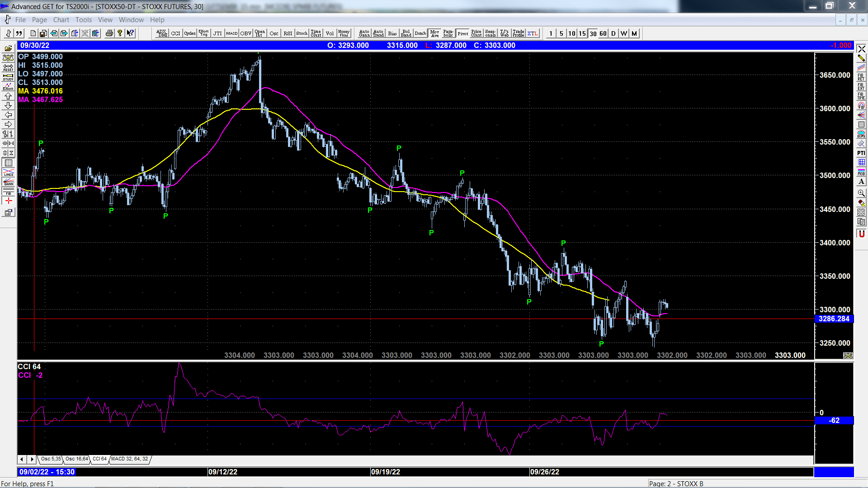Toggle the MACD study
Viewport: 868px width, 488px height.
click(231, 33)
